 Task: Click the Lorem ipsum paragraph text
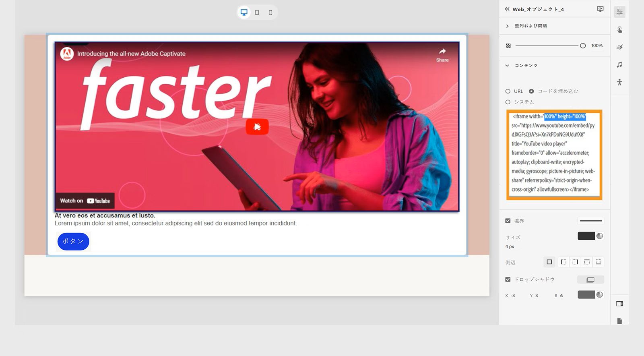(x=176, y=223)
